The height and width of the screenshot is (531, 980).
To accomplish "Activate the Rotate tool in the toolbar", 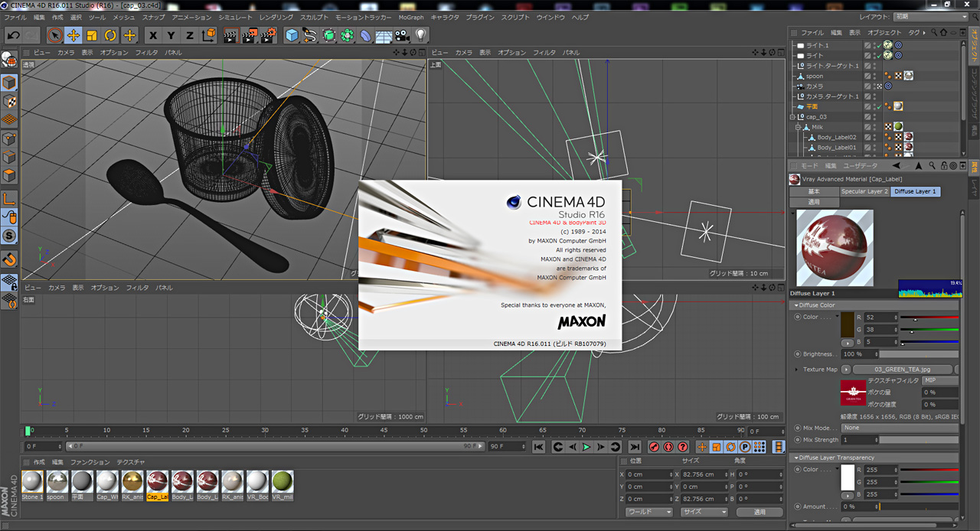I will pos(110,35).
